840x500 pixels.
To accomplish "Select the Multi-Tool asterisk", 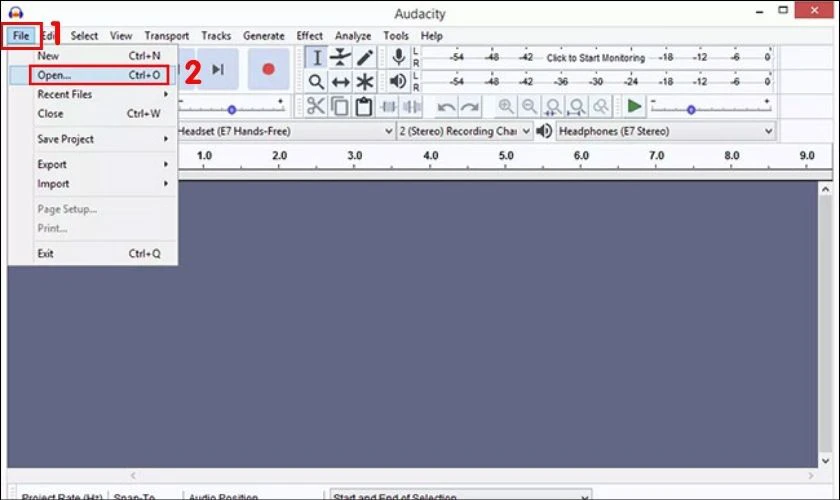I will point(365,81).
